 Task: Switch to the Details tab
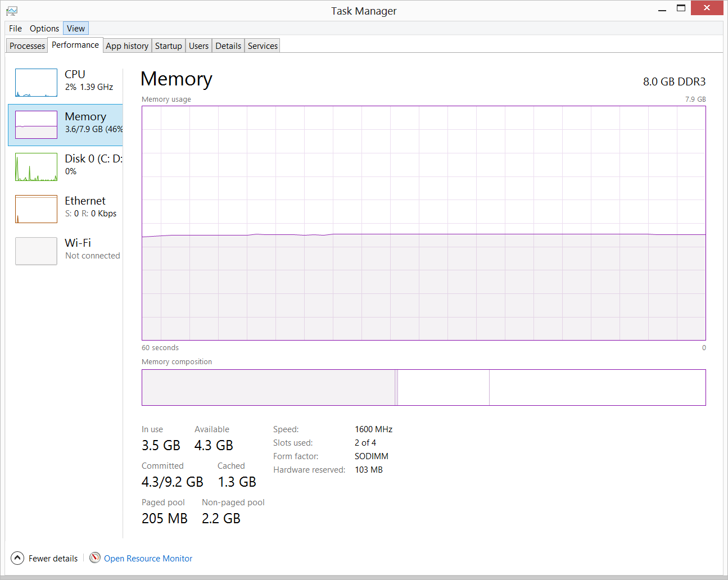coord(228,46)
